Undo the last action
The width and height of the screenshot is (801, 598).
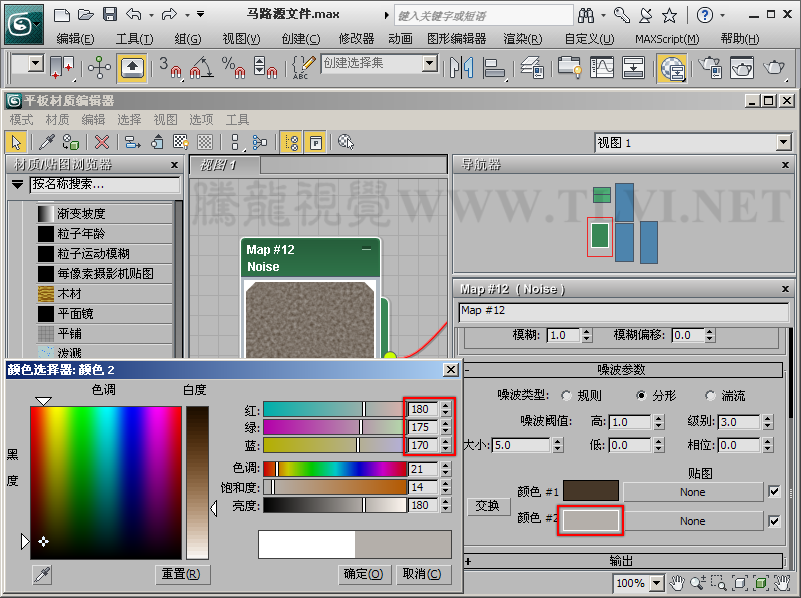point(134,14)
